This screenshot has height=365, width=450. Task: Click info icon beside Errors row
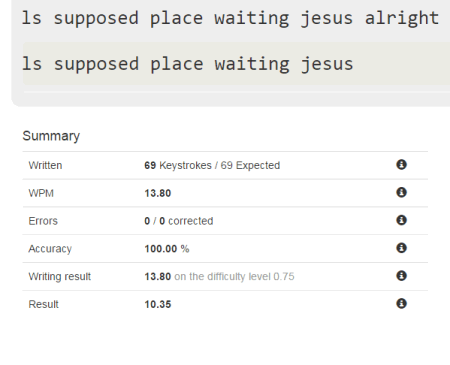[x=401, y=220]
